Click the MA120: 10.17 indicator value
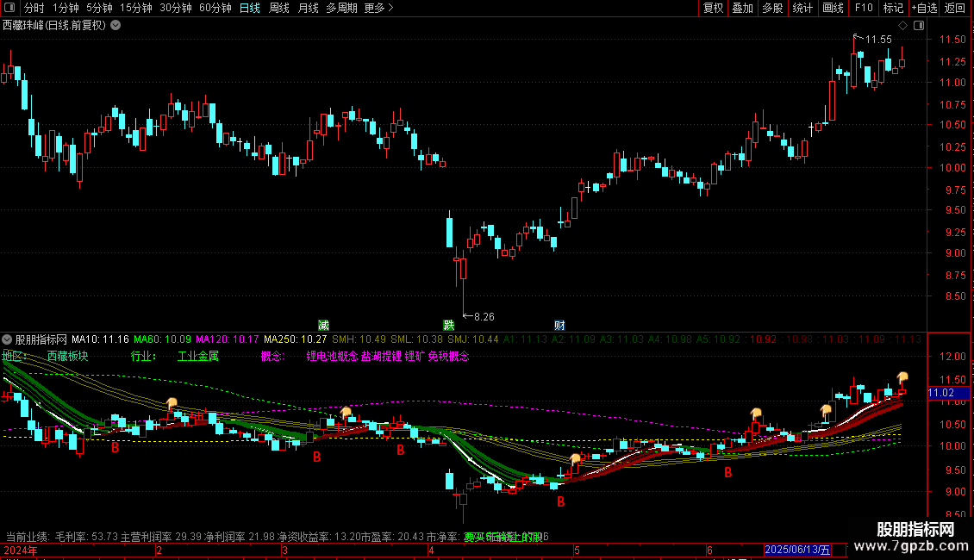Image resolution: width=974 pixels, height=560 pixels. (228, 339)
